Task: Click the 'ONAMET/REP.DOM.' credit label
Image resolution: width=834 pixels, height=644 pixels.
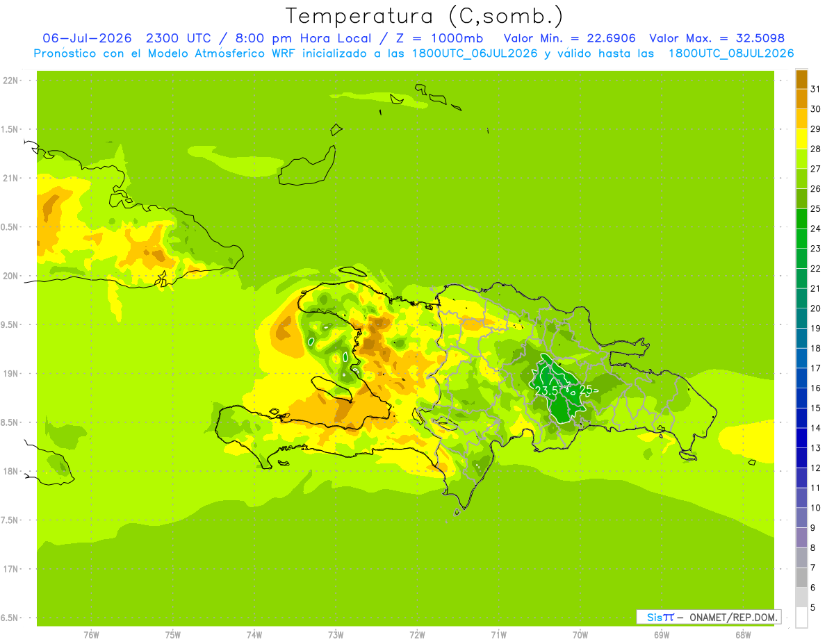Action: (733, 617)
